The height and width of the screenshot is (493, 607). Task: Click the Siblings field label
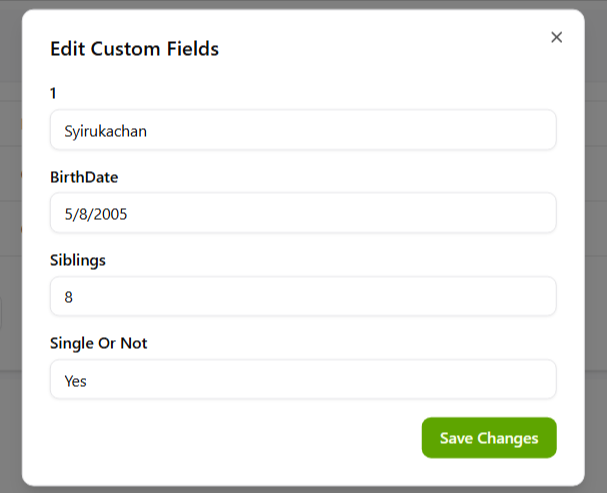78,260
